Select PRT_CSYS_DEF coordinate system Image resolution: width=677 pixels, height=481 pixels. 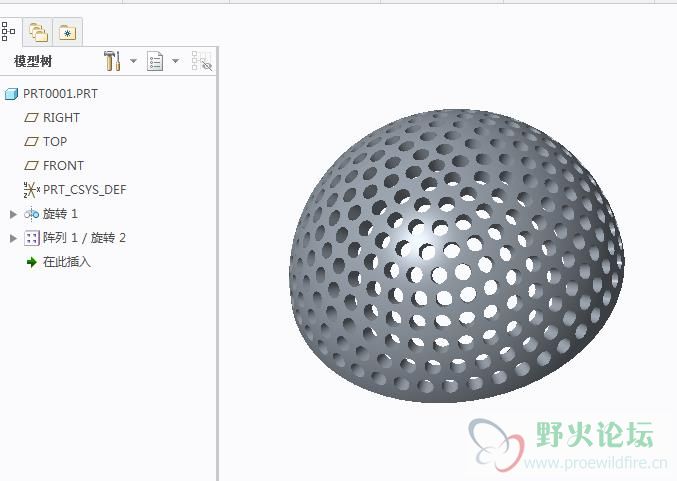[85, 190]
